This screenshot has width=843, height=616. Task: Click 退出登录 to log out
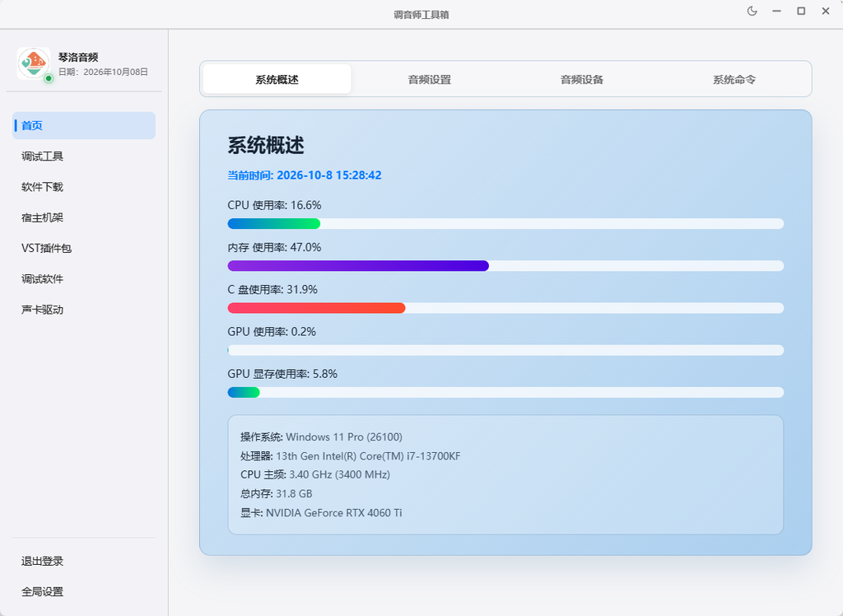pos(84,561)
